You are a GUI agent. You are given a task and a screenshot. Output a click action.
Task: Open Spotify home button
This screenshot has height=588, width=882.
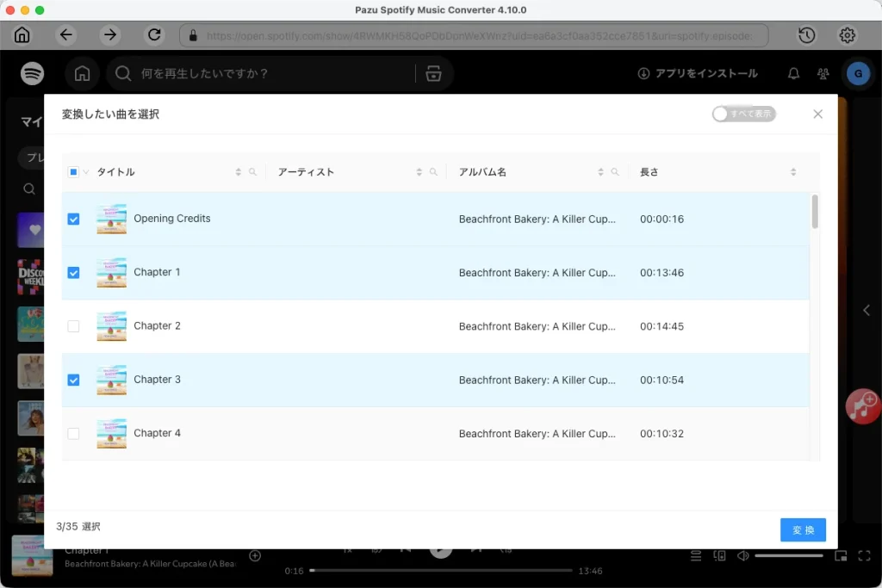[82, 74]
